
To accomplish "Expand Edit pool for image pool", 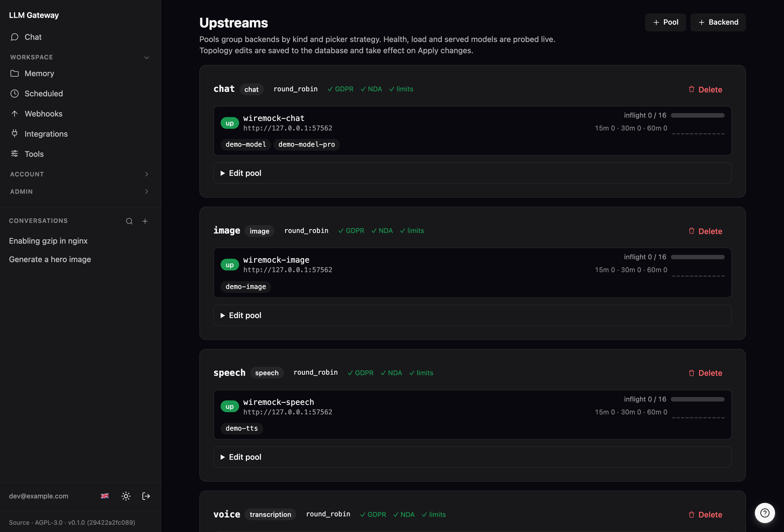I will tap(472, 316).
